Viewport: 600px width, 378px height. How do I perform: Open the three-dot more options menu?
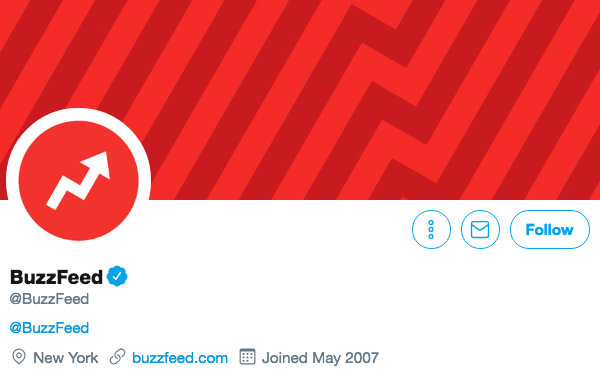click(431, 230)
